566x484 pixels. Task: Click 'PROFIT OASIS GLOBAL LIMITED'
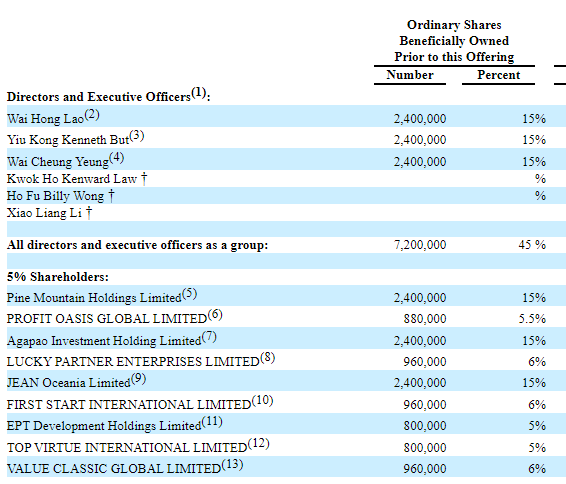click(107, 319)
